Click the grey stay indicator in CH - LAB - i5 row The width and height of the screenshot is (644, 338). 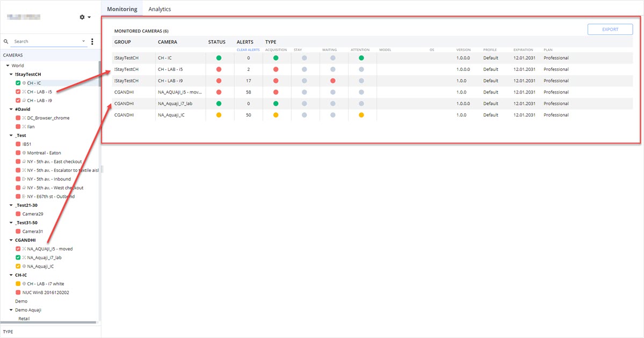(x=305, y=69)
